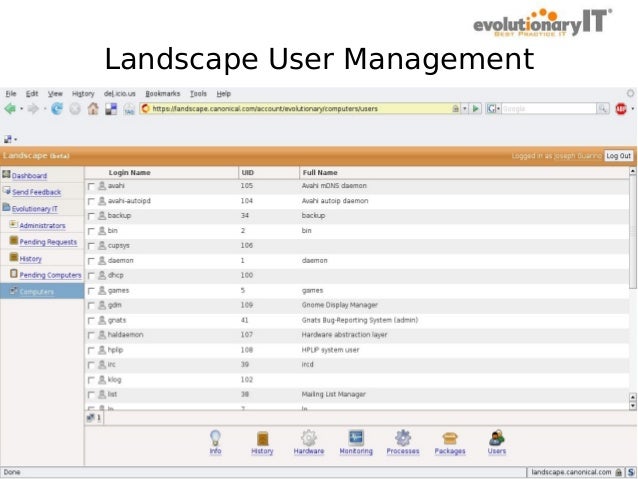Viewport: 638px width, 479px height.
Task: Check the avahi-autoipd user checkbox
Action: 91,201
